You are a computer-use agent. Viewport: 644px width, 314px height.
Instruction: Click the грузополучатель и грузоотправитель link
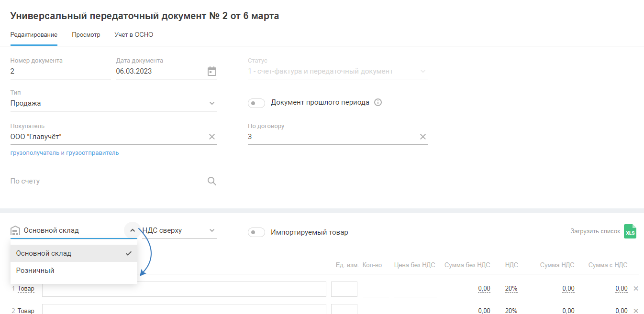65,153
